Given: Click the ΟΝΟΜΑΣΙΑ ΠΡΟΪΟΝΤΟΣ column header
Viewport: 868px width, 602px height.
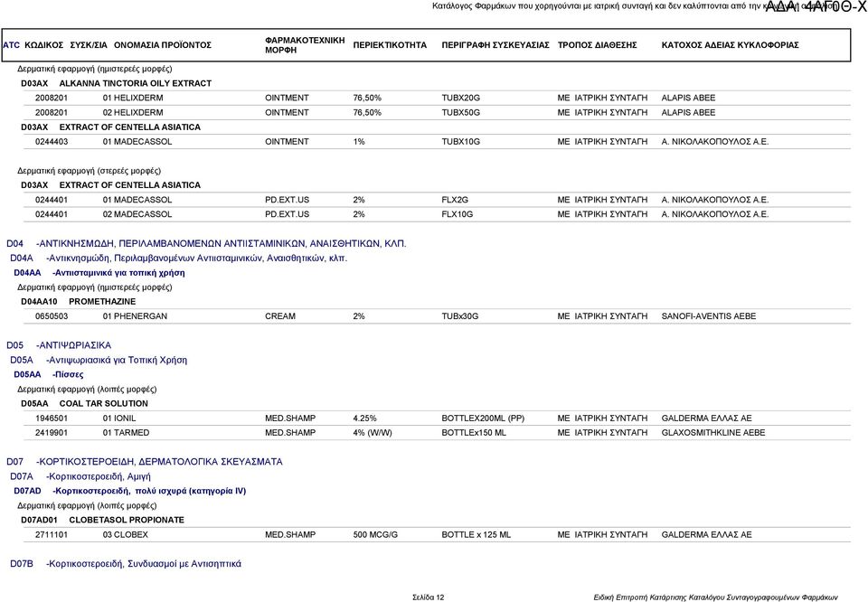Looking at the screenshot, I should (x=162, y=45).
